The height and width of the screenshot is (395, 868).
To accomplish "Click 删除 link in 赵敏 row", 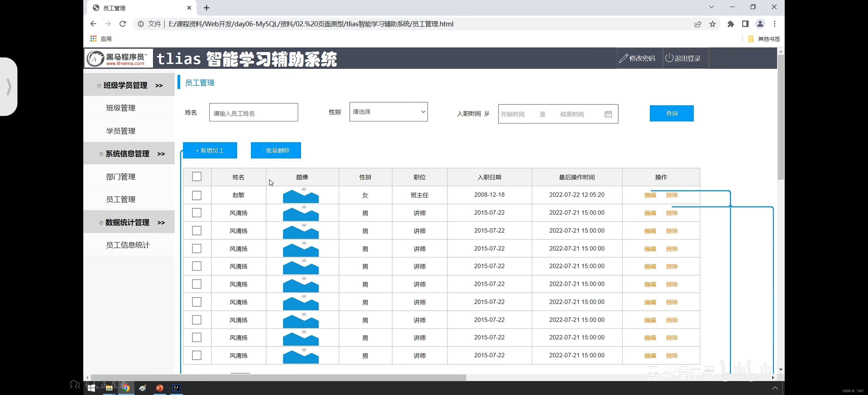I will (672, 195).
